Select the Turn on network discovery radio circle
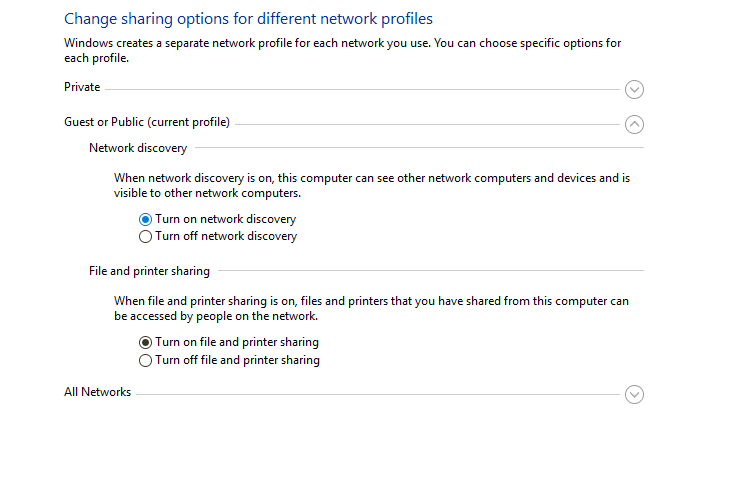The image size is (748, 500). click(145, 219)
